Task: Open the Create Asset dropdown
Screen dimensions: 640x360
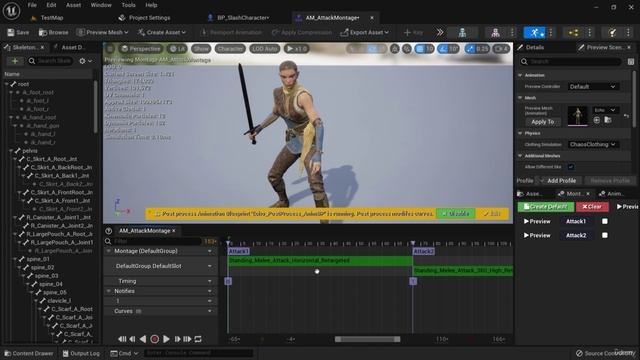Action: (x=162, y=32)
